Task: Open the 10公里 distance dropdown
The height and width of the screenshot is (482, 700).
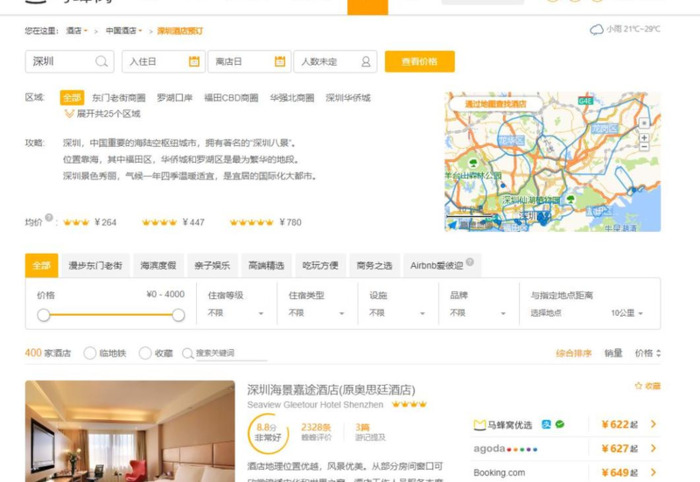Action: coord(627,313)
